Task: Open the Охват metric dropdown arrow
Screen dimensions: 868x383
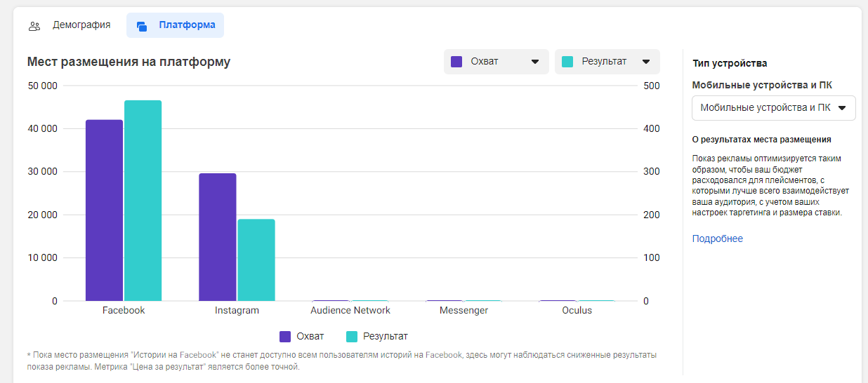Action: (x=535, y=62)
